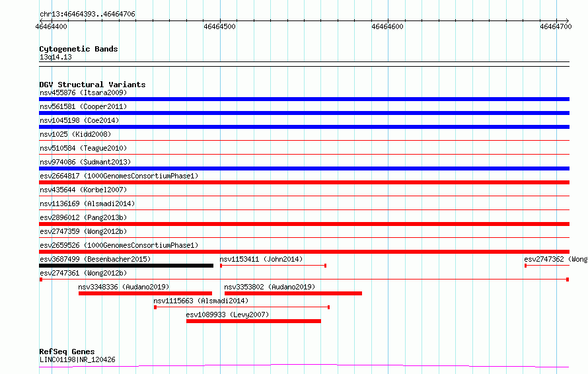Image resolution: width=588 pixels, height=374 pixels.
Task: Select variant nsv1136169 (Alsmadi2014) label
Action: click(87, 204)
